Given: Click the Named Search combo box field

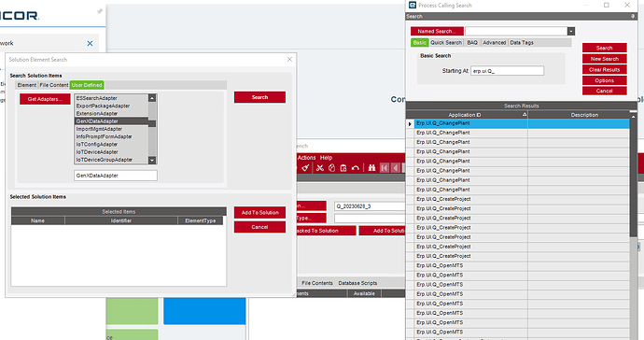Looking at the screenshot, I should [x=516, y=31].
